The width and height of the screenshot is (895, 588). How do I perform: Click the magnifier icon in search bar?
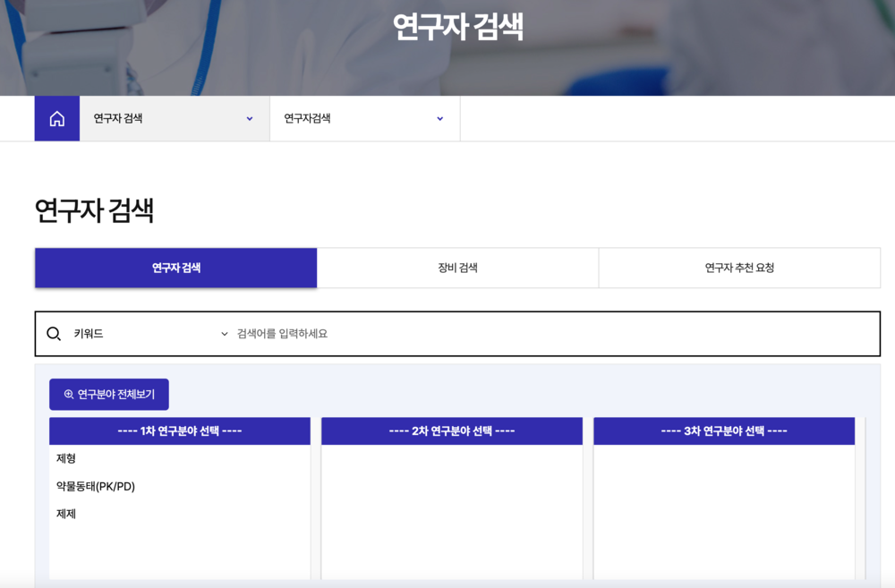[54, 334]
